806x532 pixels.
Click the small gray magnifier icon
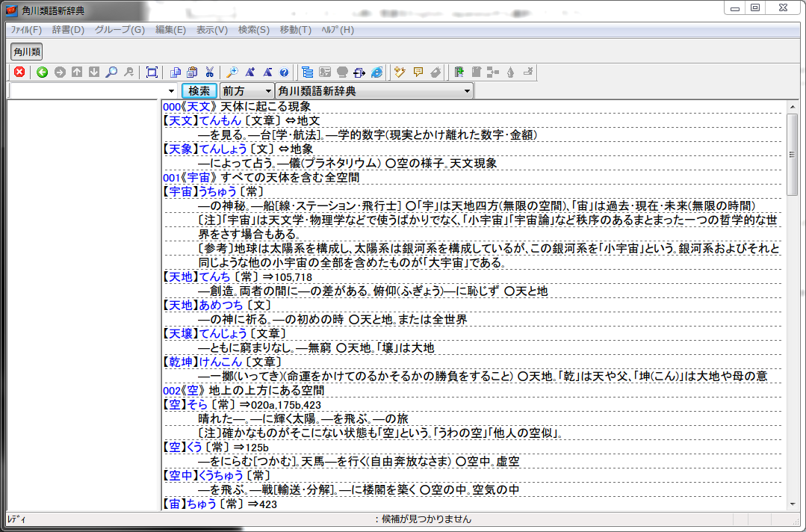[128, 72]
